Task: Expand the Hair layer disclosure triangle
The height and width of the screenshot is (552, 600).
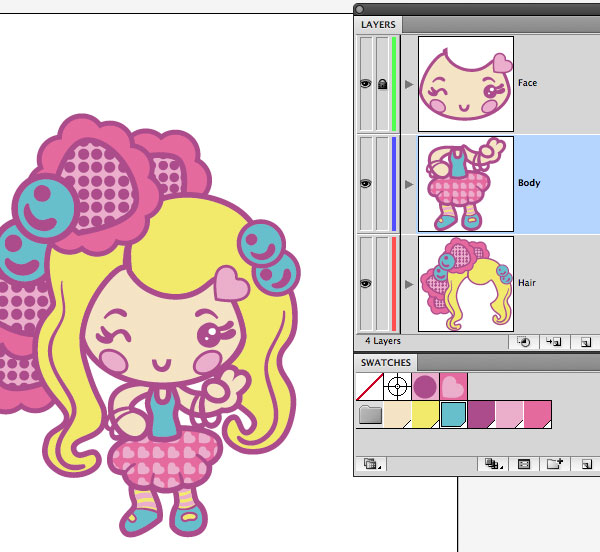Action: (x=409, y=285)
